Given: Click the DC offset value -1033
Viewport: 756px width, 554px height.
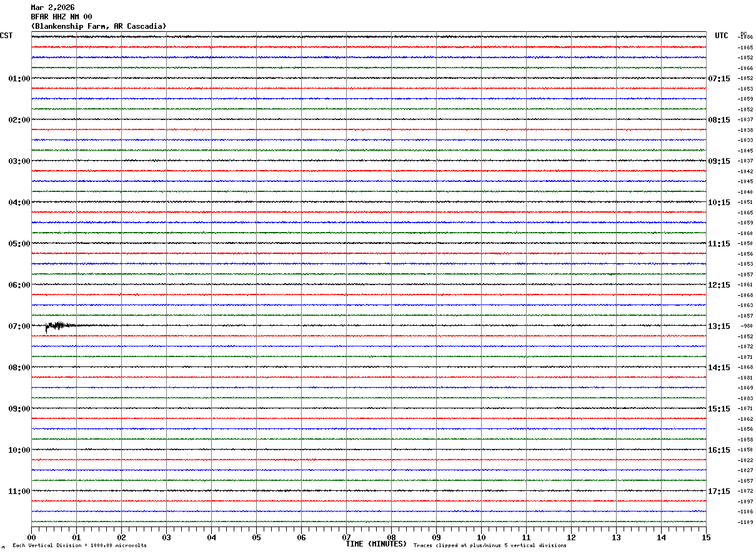Looking at the screenshot, I should (745, 141).
